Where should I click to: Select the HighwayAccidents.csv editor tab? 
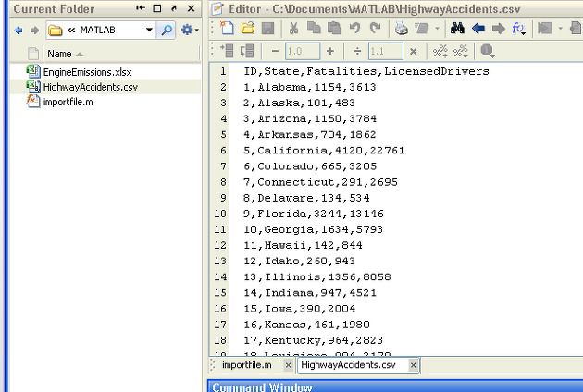(x=348, y=365)
